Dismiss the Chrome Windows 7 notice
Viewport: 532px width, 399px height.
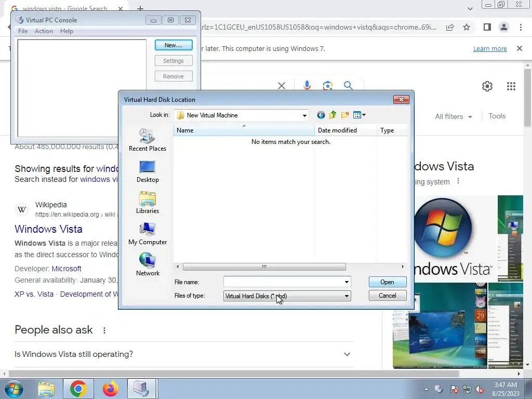click(519, 48)
